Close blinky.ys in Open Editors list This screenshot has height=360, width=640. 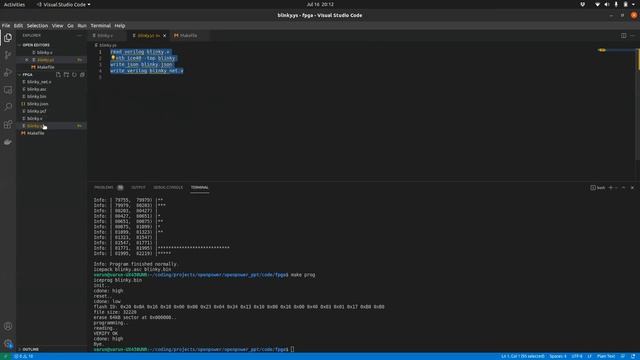(27, 60)
